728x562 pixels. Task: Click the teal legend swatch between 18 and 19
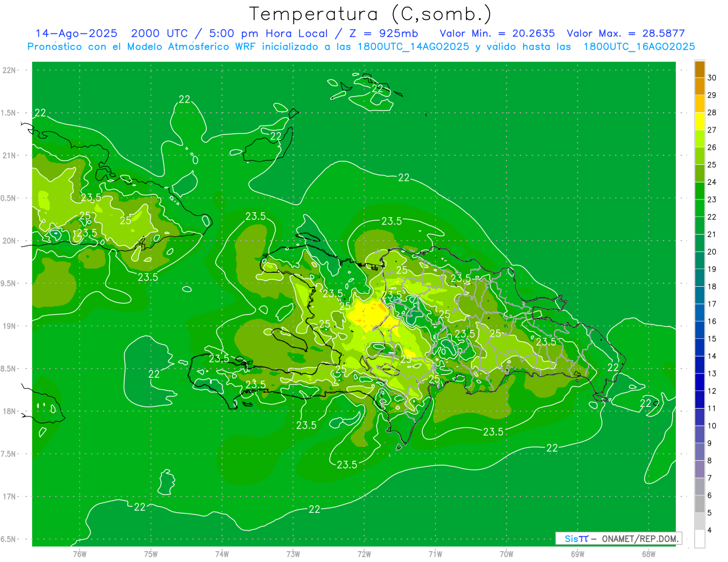[699, 278]
